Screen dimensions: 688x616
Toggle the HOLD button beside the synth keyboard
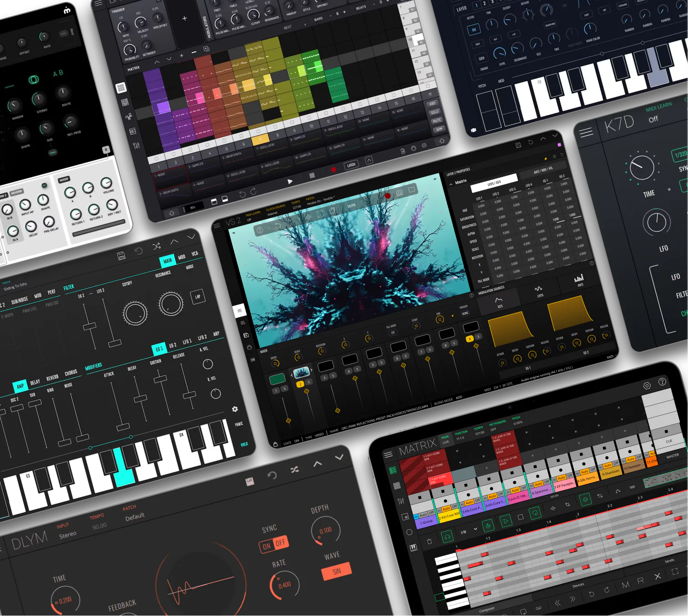coord(244,444)
